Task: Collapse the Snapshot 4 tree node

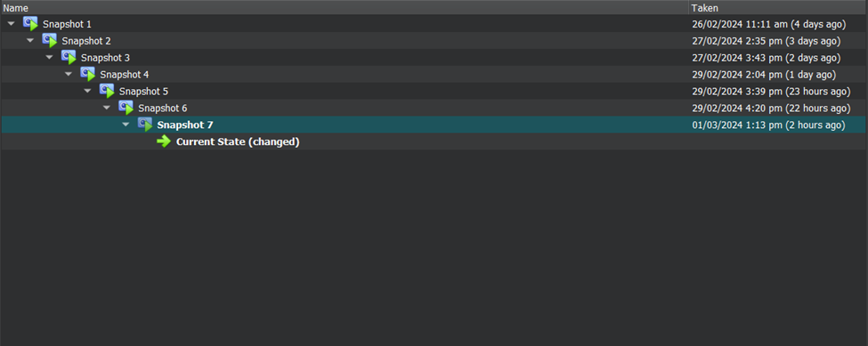Action: pos(69,75)
